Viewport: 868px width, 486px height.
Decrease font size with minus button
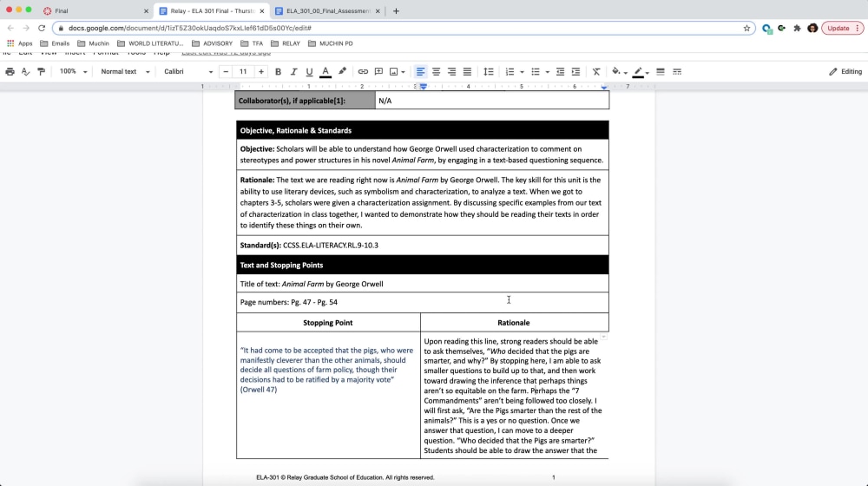click(x=226, y=71)
